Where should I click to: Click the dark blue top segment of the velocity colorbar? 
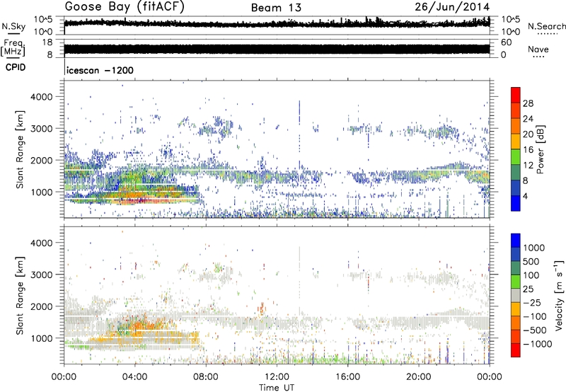click(x=516, y=241)
